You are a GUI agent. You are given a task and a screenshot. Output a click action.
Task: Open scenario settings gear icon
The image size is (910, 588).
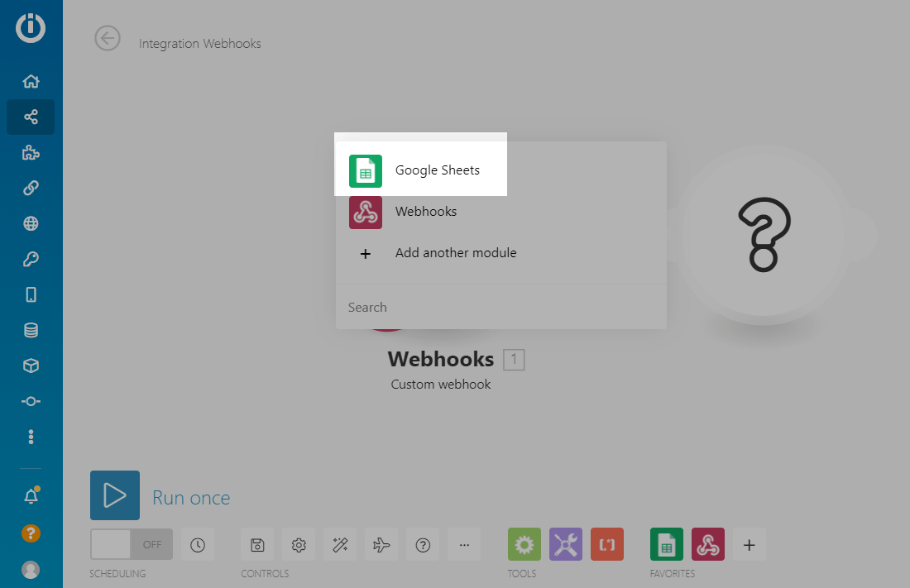tap(299, 544)
